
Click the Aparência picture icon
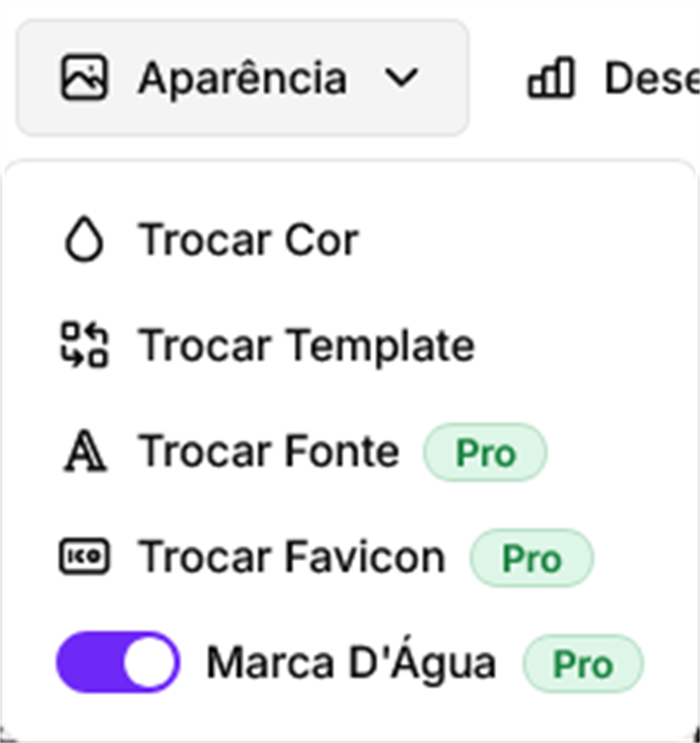point(85,78)
